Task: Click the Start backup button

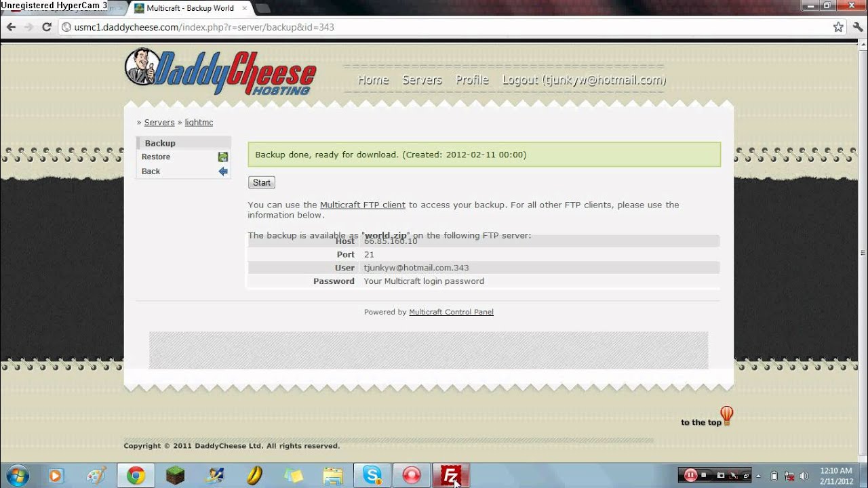Action: click(x=262, y=182)
